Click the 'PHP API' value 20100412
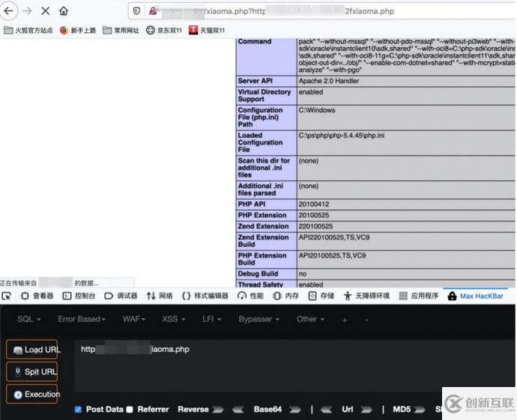The image size is (517, 420). [313, 204]
